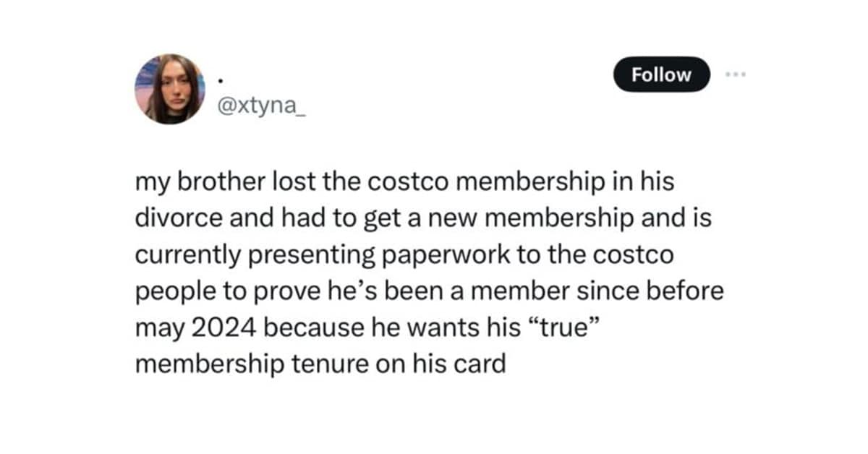
Task: Click the black Follow button
Action: [x=661, y=74]
